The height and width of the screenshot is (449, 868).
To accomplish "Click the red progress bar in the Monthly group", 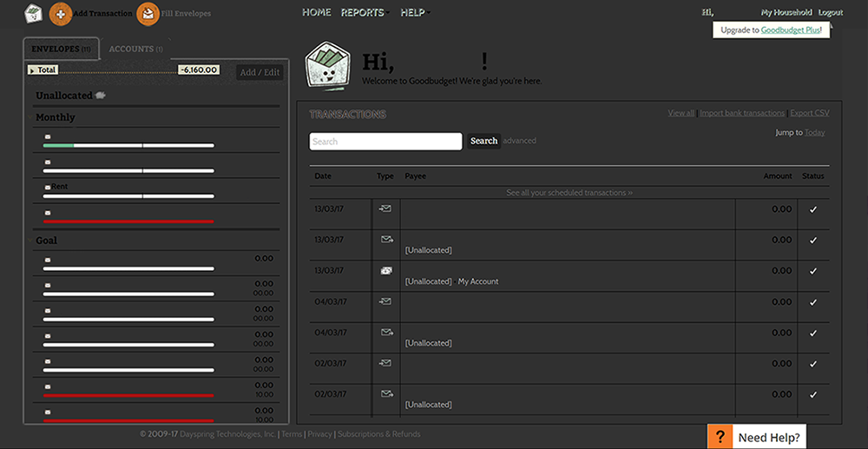I will click(x=128, y=221).
